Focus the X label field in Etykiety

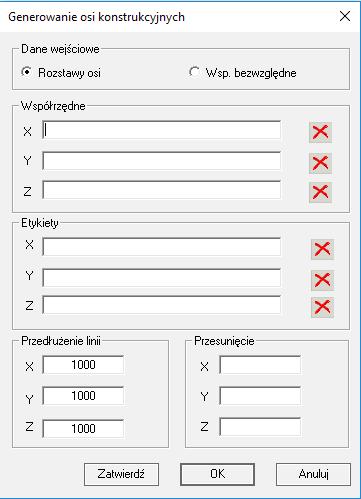(x=162, y=247)
